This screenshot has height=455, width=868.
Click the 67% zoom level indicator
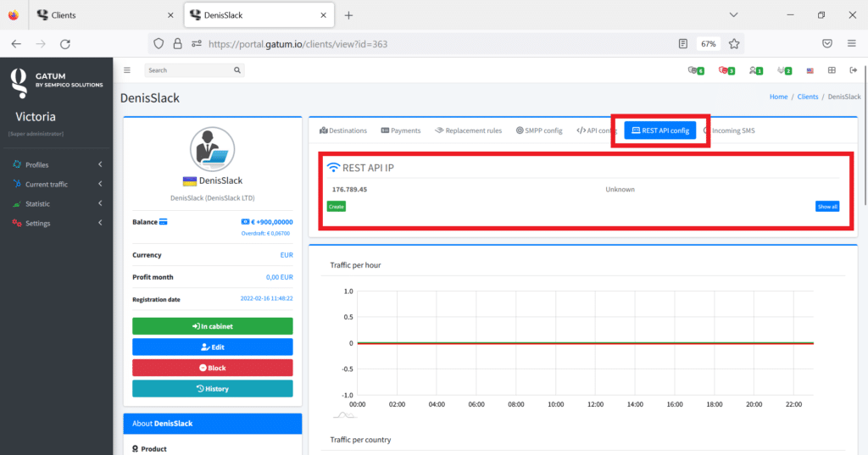tap(709, 44)
